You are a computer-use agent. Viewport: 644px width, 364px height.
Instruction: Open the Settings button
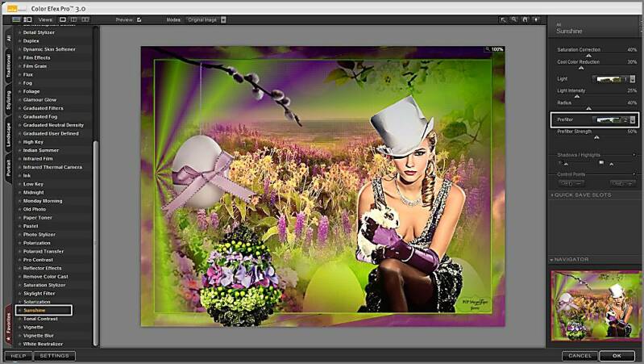[54, 356]
